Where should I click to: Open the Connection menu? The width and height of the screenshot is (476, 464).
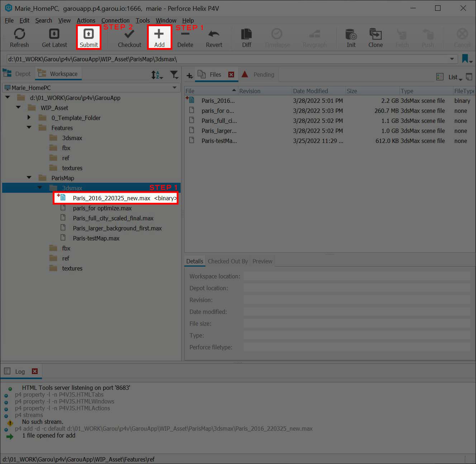tap(115, 20)
